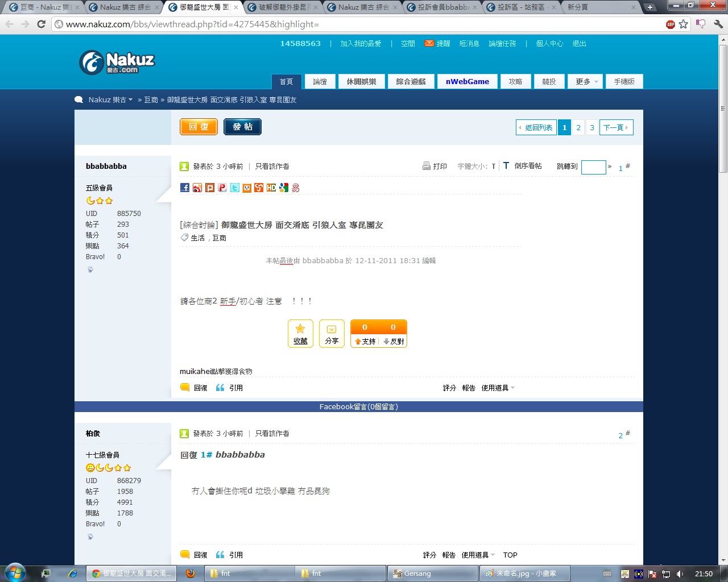Select the small T font size
Screen dimensions: 728x582
494,167
